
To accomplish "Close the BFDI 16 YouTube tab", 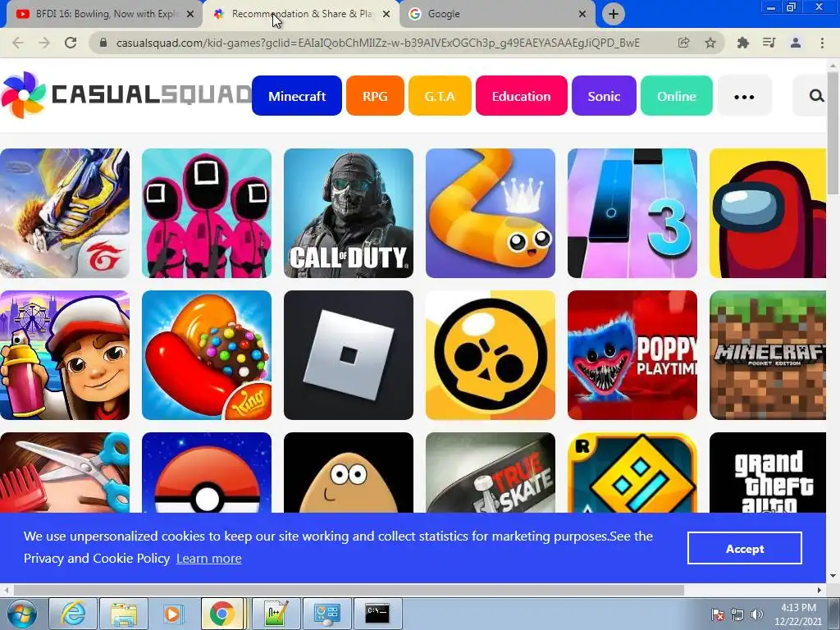I will 190,15.
